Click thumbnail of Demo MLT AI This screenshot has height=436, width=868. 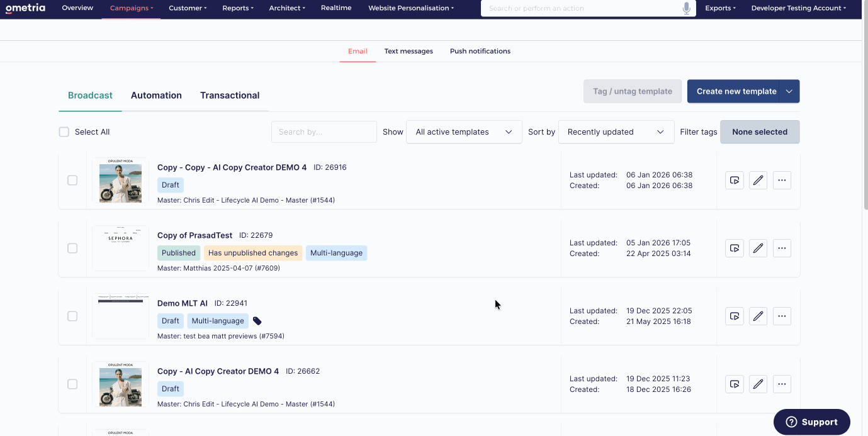(120, 316)
